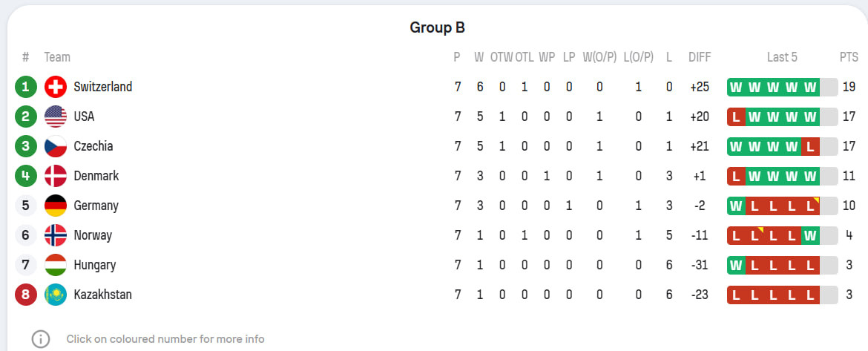Click the Kazakhstan flag icon

coord(56,295)
